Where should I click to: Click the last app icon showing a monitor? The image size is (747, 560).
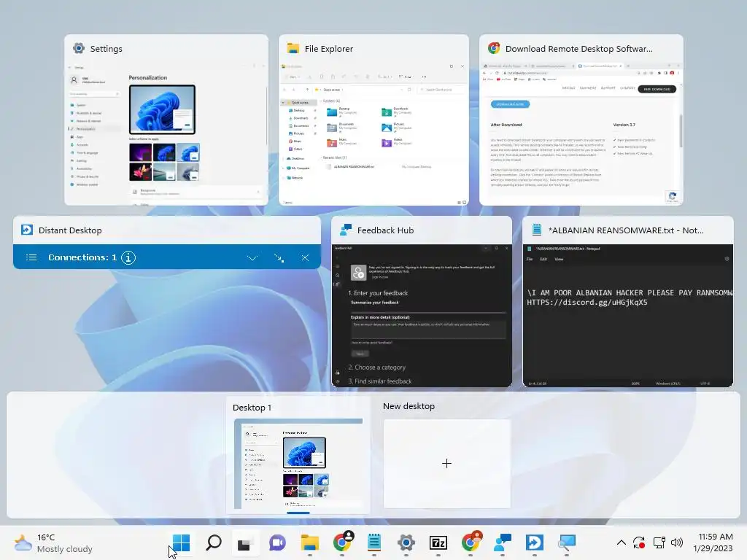pyautogui.click(x=567, y=542)
